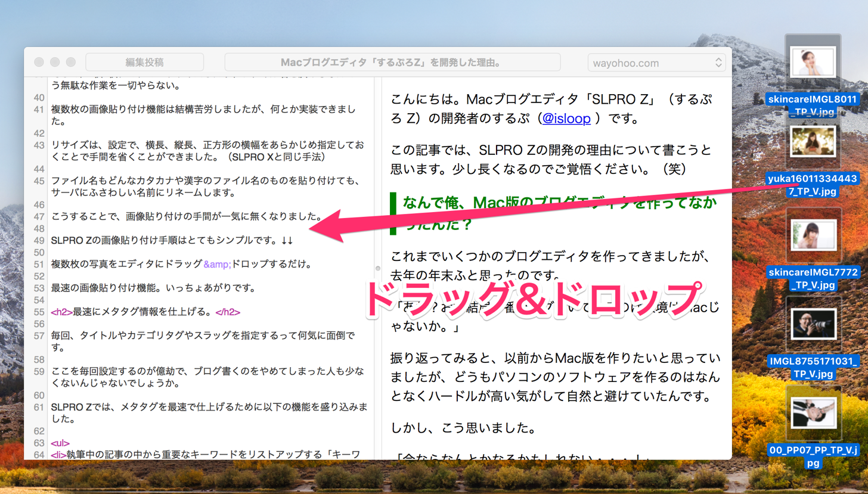Click the <ul> tag on line 63

tap(60, 443)
